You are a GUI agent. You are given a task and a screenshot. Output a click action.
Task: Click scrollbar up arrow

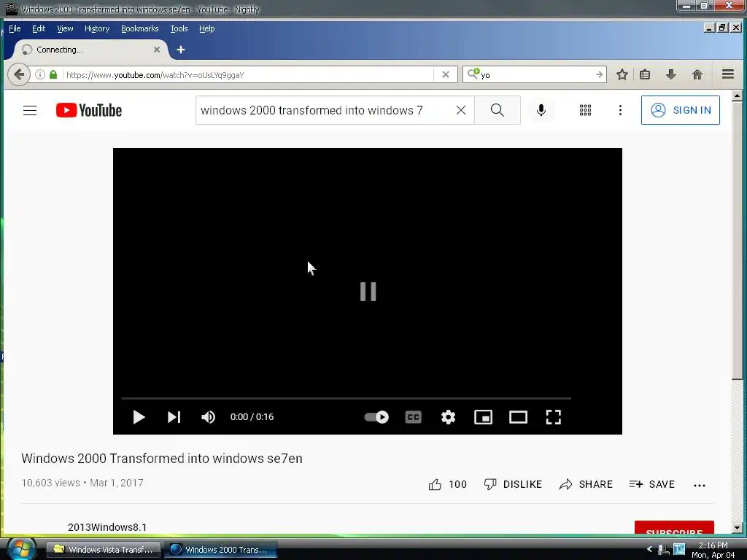point(737,96)
